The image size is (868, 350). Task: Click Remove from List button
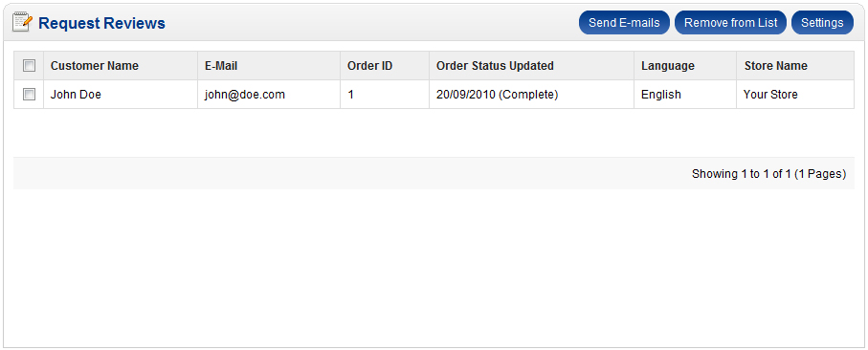730,23
